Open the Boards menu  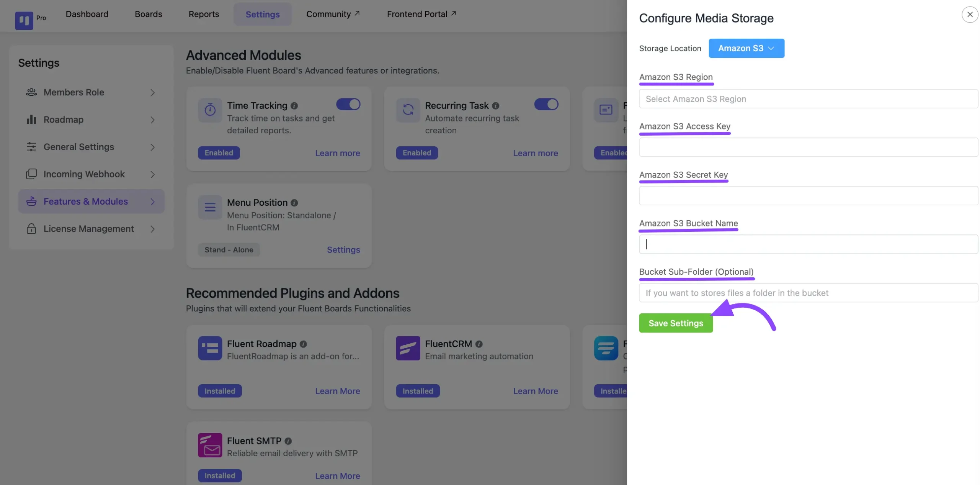pyautogui.click(x=148, y=14)
